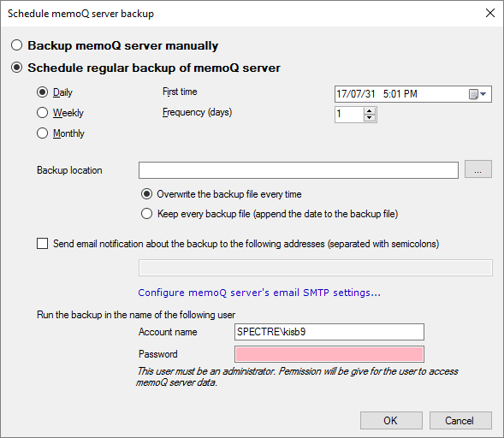Click the 'Password' label
Screen dimensions: 504x438
pos(157,354)
